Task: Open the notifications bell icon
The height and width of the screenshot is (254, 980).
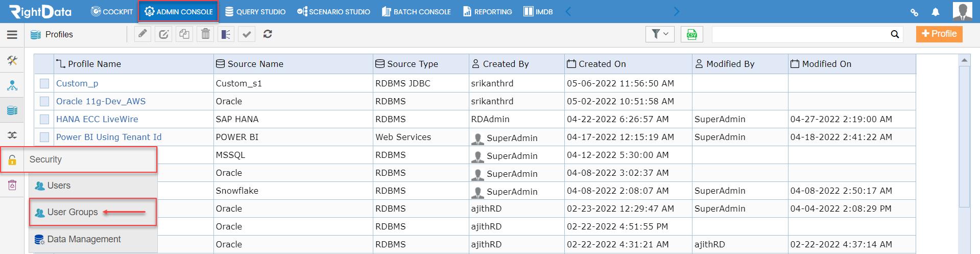Action: click(936, 12)
